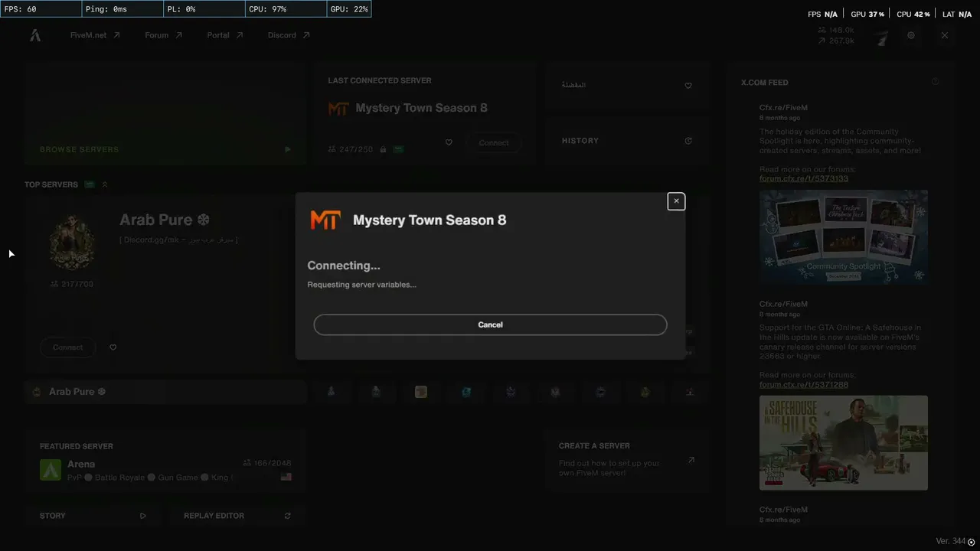Click the play arrow on the Browse Servers card
Screen dimensions: 980x551
point(288,149)
